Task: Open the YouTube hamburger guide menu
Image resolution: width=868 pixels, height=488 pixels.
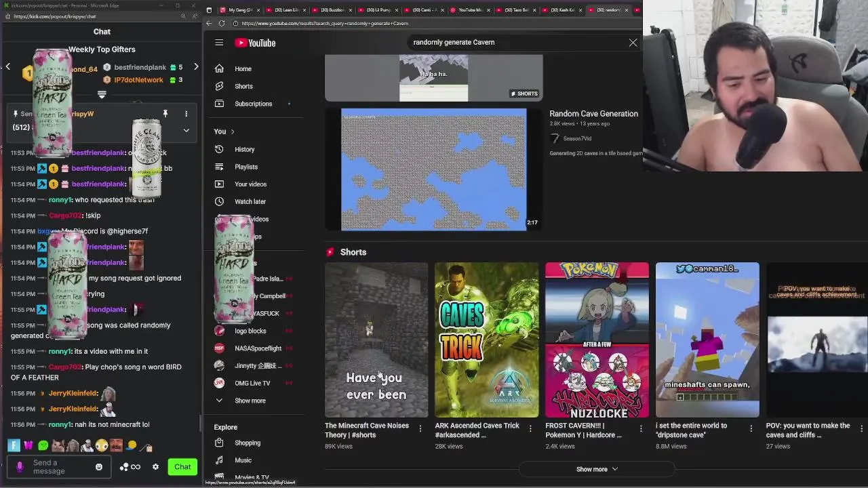Action: (219, 43)
